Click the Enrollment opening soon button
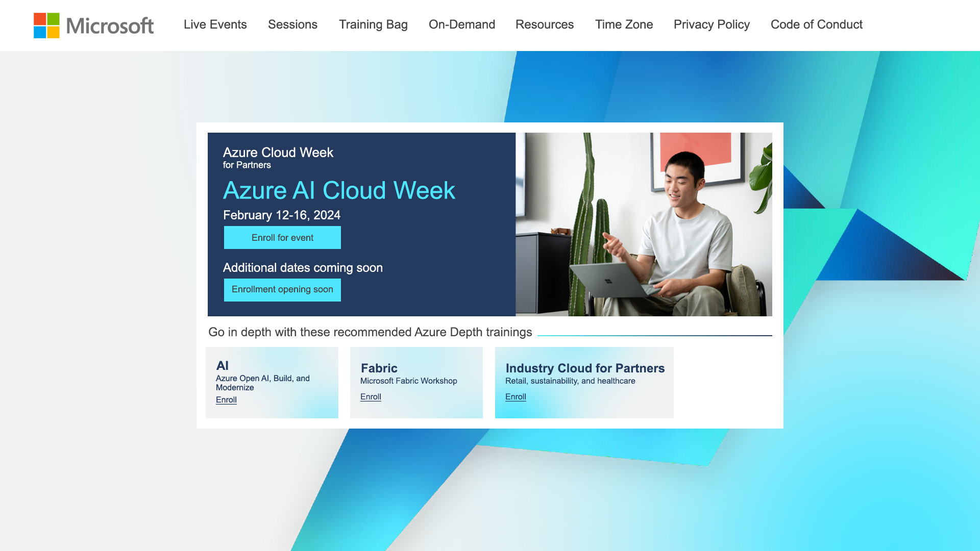The image size is (980, 551). 282,290
